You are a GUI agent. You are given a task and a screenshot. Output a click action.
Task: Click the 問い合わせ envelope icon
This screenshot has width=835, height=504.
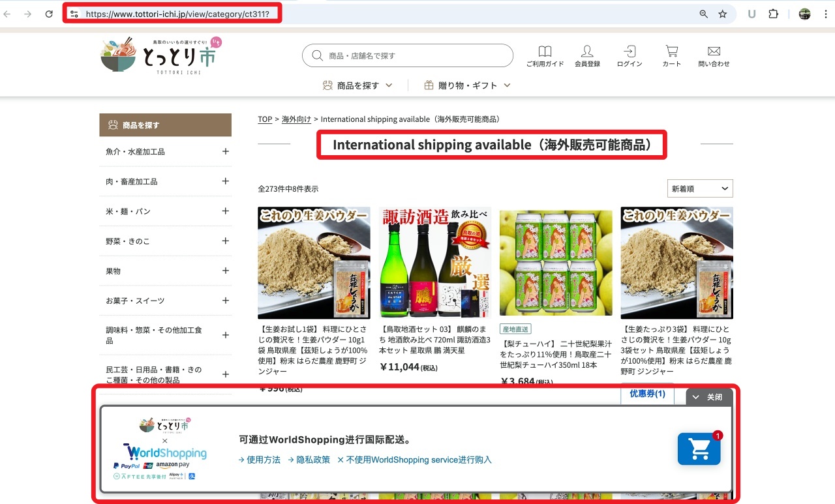pyautogui.click(x=713, y=55)
